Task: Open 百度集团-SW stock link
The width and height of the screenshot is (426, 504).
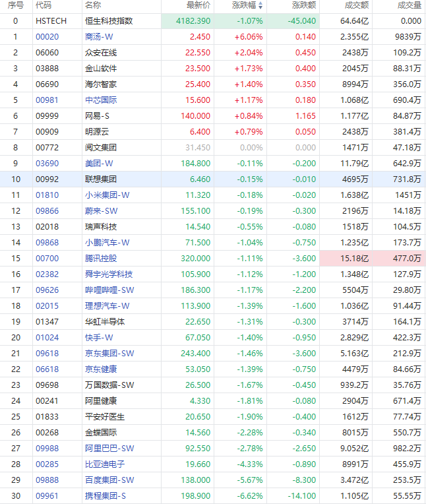Action: tap(109, 480)
